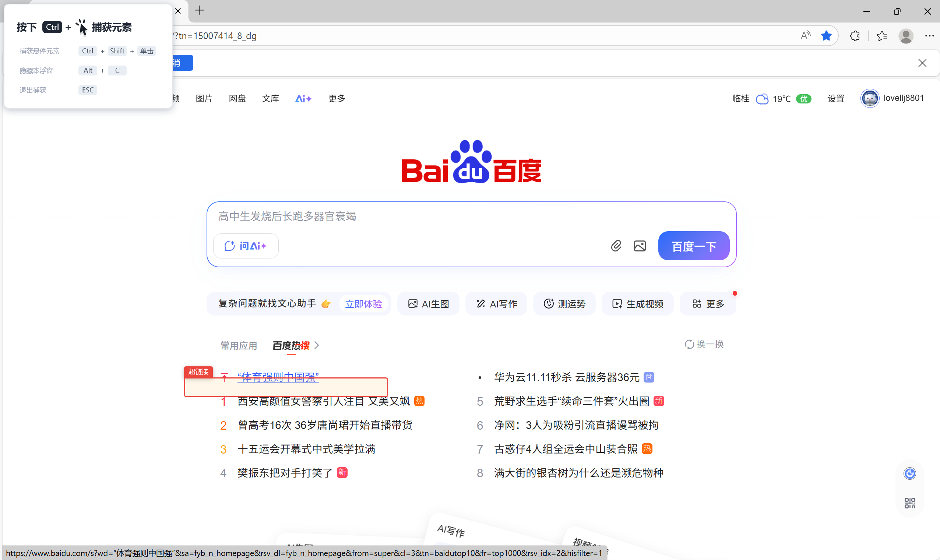Open the browser extensions puzzle icon
The image size is (940, 560).
point(855,36)
